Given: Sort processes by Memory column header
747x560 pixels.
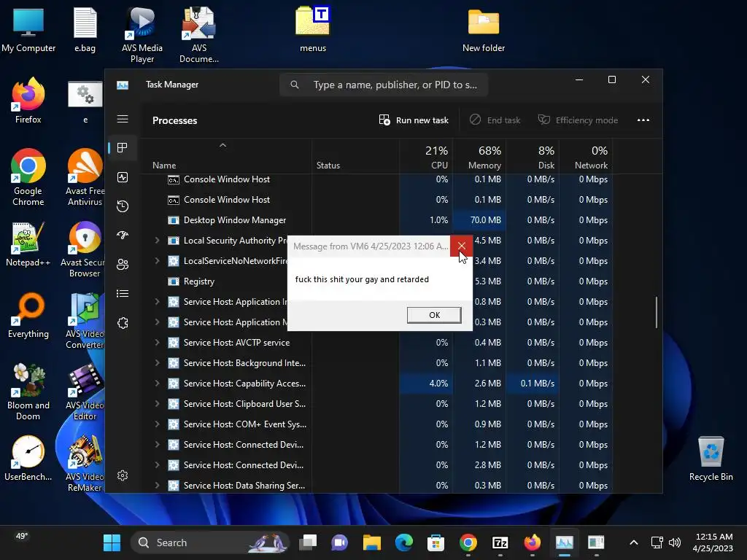Looking at the screenshot, I should (479, 156).
